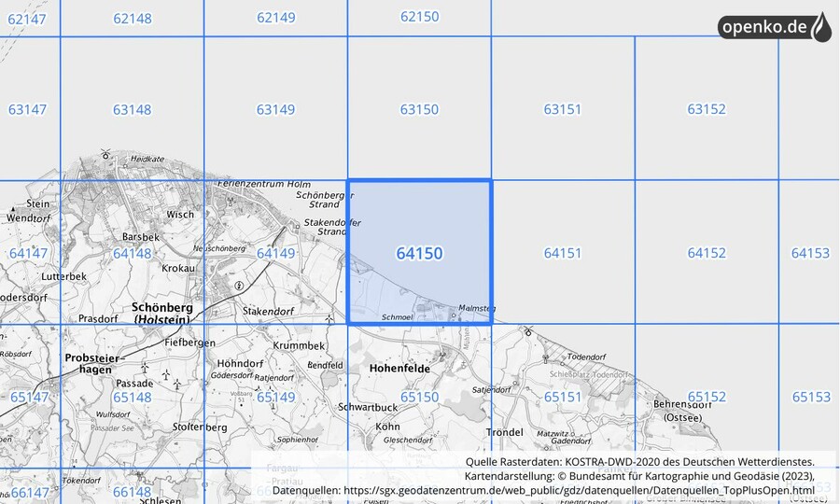Screen dimensions: 840x504
Task: Click grid cell label 63149
Action: point(275,110)
